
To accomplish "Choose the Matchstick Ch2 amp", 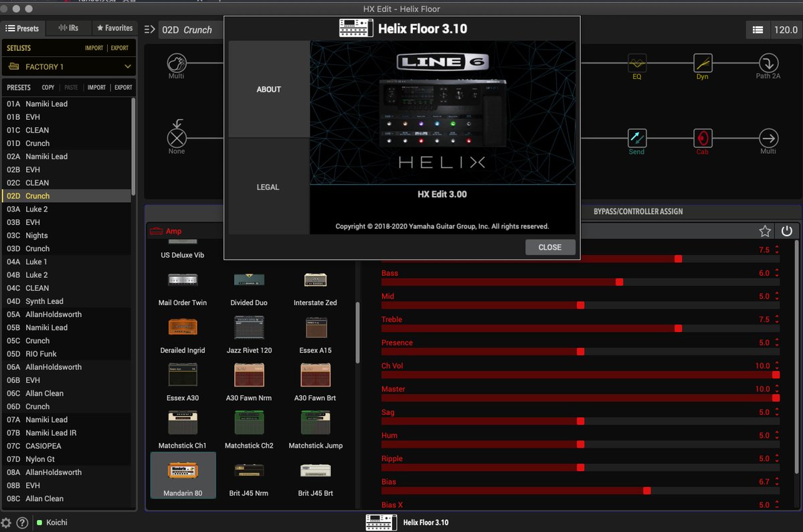I will pyautogui.click(x=249, y=431).
